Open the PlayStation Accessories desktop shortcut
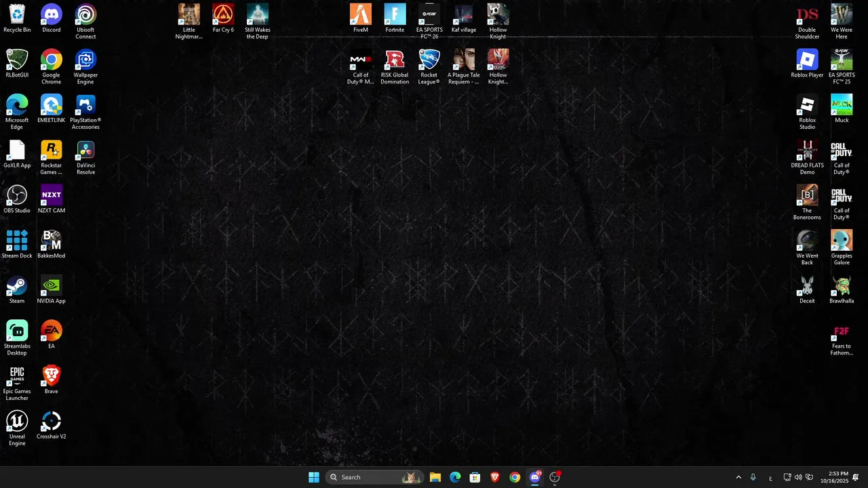Image resolution: width=868 pixels, height=488 pixels. [x=85, y=113]
